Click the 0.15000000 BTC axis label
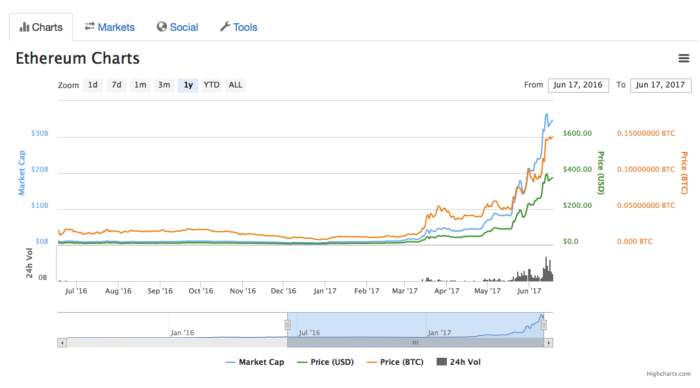The height and width of the screenshot is (388, 700). [x=646, y=133]
